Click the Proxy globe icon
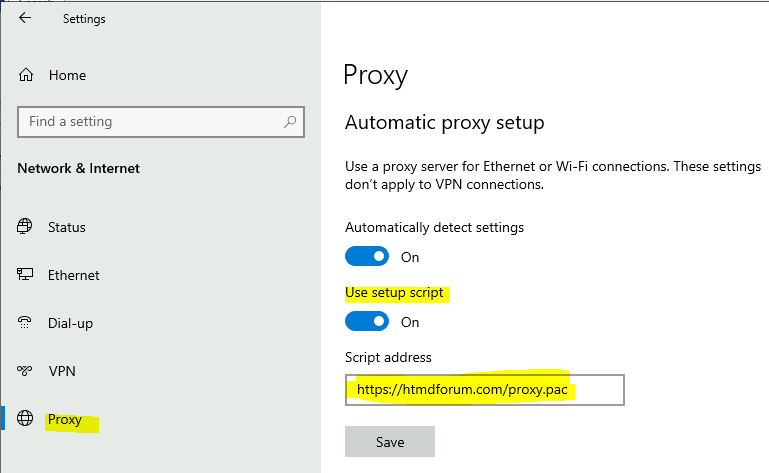Screen dimensions: 769x473 (26, 419)
